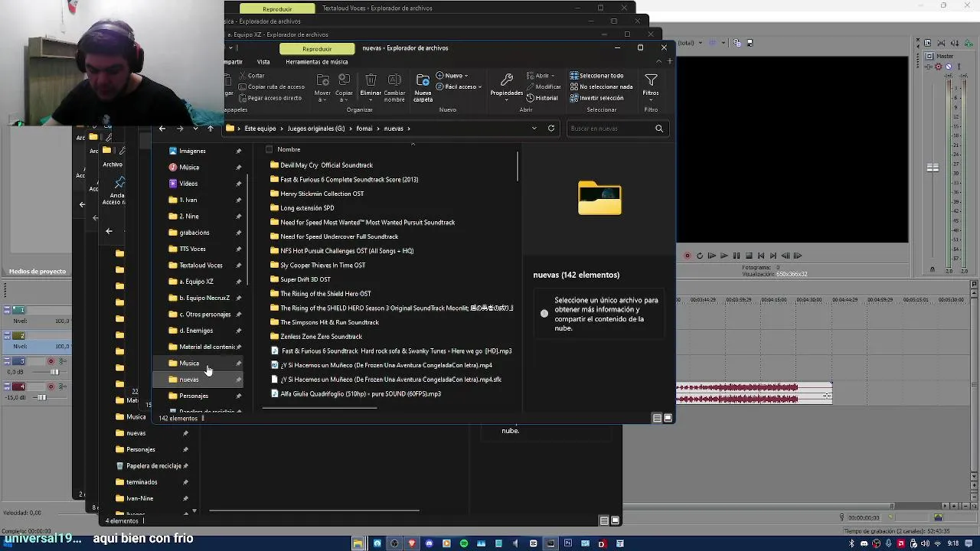Open Herramientas de música tab
Image resolution: width=980 pixels, height=551 pixels.
[317, 62]
